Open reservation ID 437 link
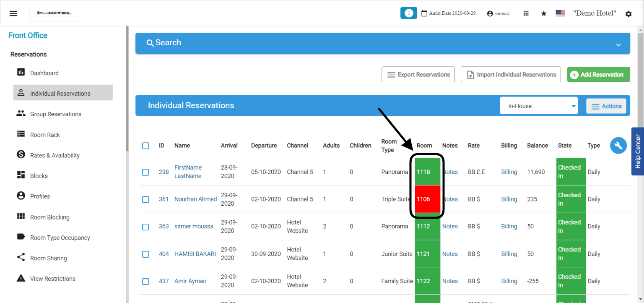 point(164,281)
